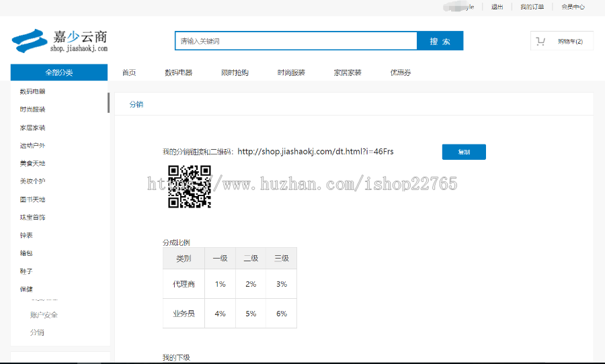Select 钟表 category in sidebar
Viewport: 605px width, 364px height.
[26, 235]
